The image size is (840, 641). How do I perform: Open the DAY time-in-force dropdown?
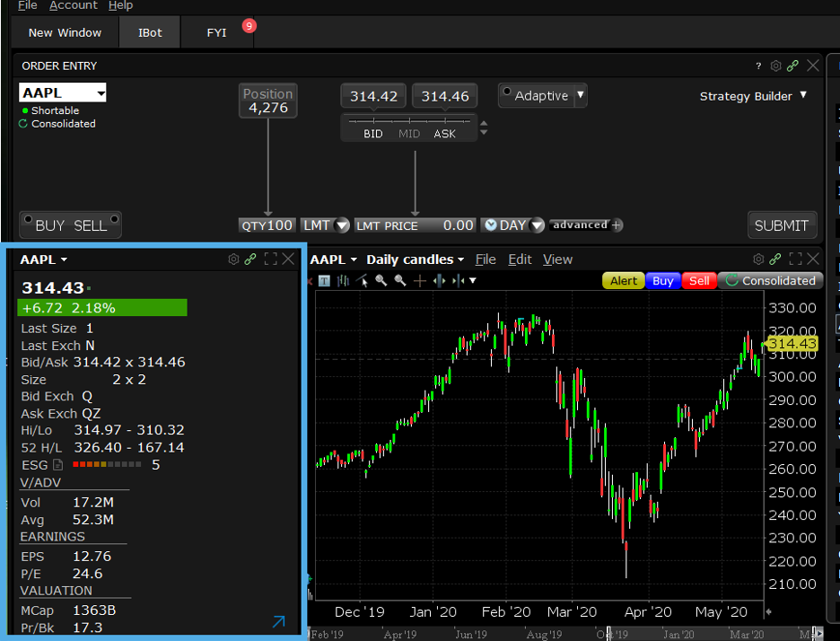(x=537, y=225)
